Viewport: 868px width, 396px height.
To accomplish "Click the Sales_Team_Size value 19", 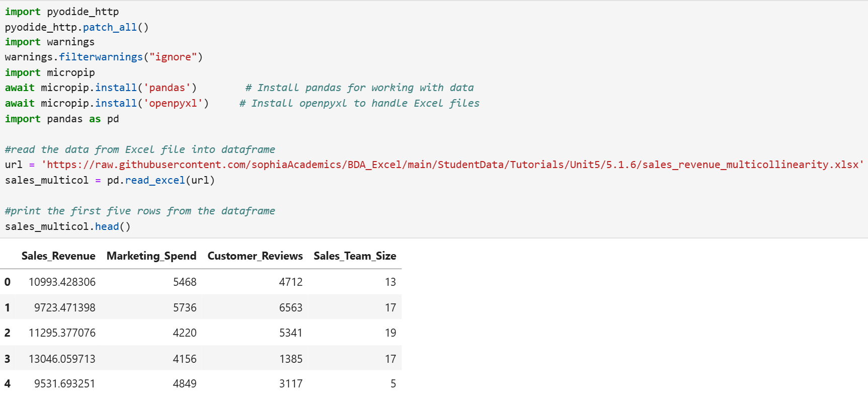I will (390, 333).
